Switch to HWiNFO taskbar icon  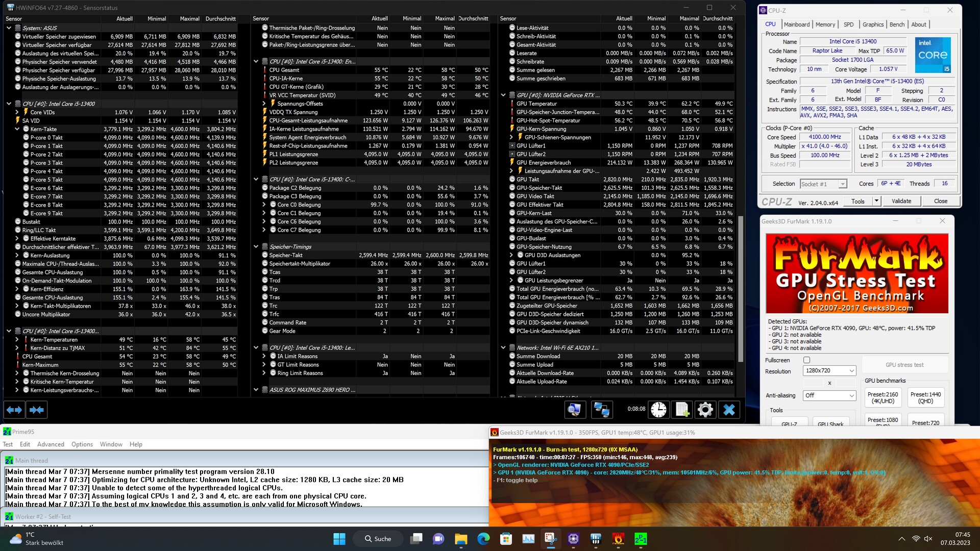[x=596, y=539]
